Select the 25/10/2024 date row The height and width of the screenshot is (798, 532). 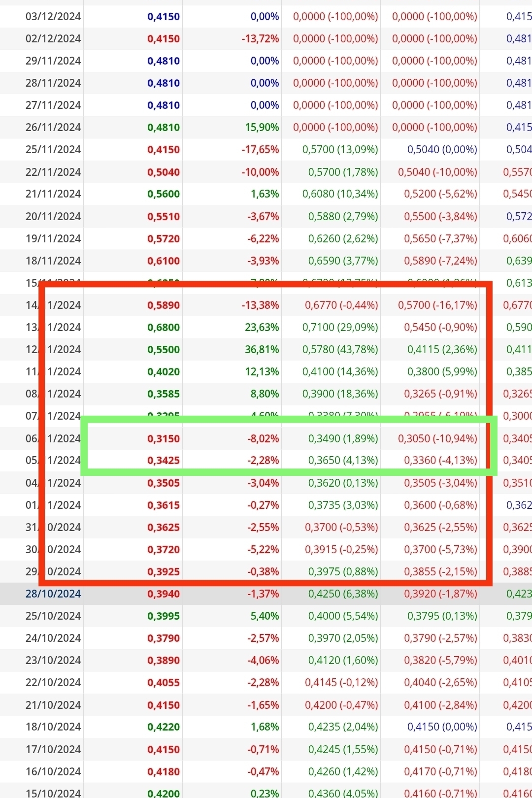coord(266,616)
